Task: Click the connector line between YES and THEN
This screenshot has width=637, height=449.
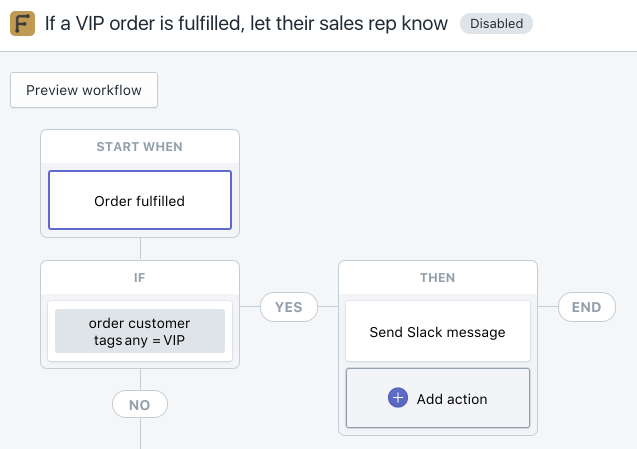Action: click(327, 307)
